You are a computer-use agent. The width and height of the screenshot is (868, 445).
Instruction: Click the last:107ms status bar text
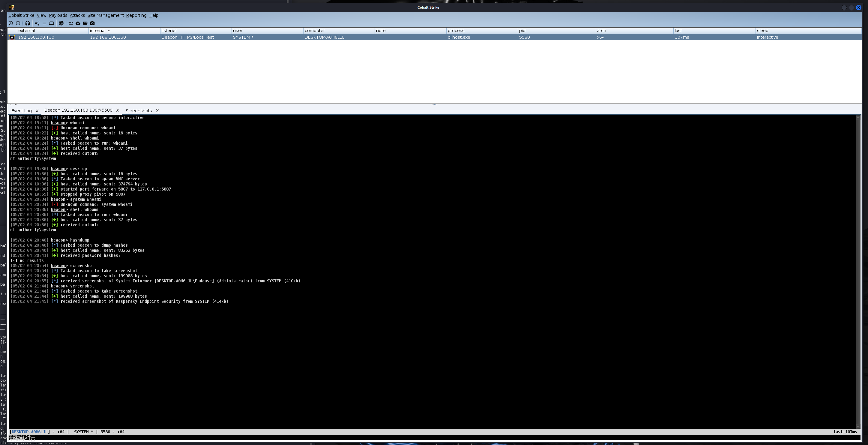click(x=845, y=432)
